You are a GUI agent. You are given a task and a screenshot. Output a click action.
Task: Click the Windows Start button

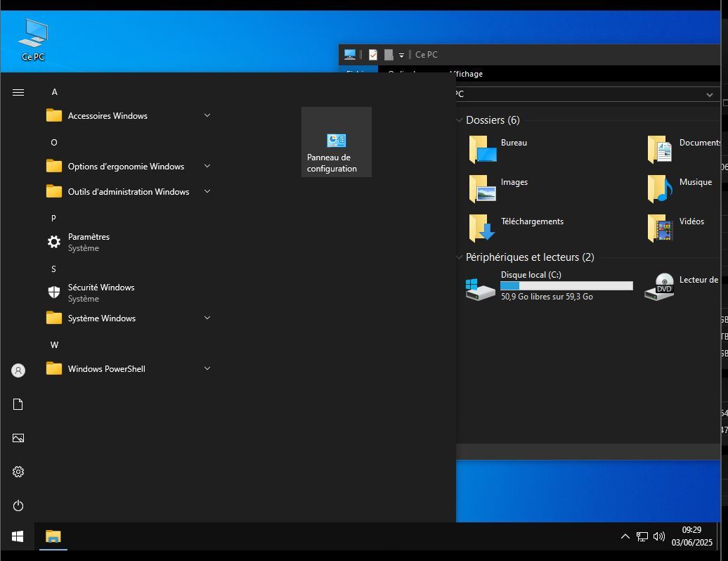click(18, 536)
